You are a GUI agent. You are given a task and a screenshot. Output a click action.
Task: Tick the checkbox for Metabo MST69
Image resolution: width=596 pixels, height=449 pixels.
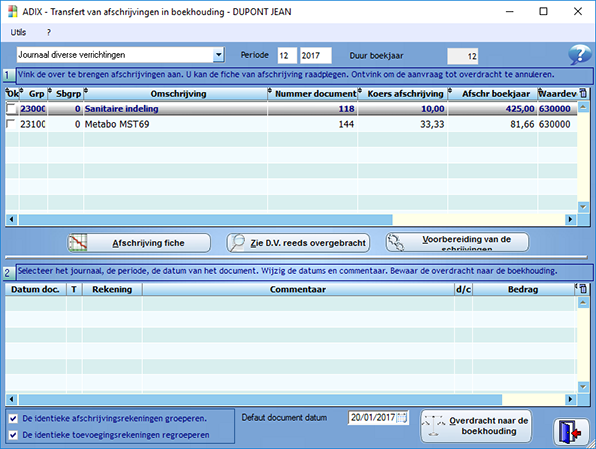(11, 124)
